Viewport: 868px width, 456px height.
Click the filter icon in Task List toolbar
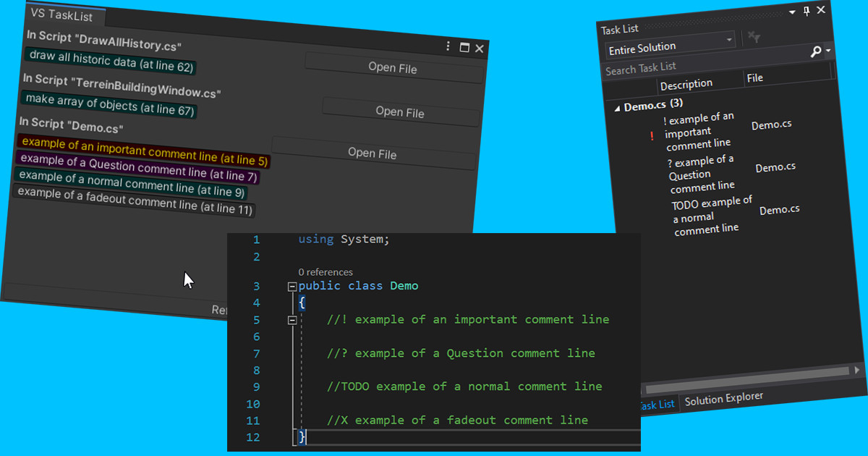pos(754,38)
